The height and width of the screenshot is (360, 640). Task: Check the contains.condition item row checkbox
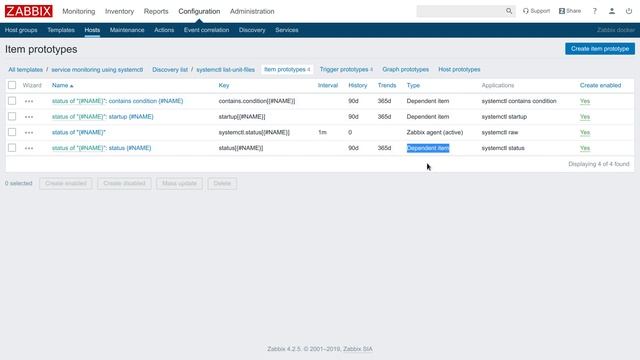point(12,101)
